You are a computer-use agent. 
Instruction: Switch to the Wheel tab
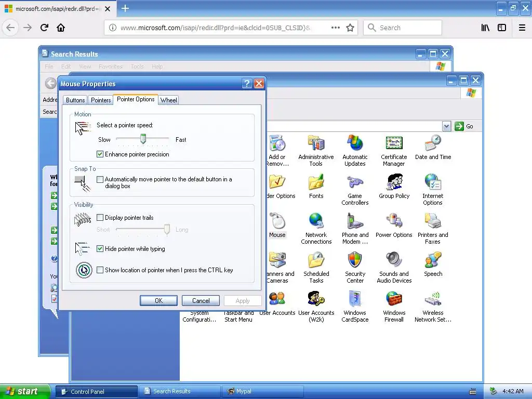coord(169,100)
